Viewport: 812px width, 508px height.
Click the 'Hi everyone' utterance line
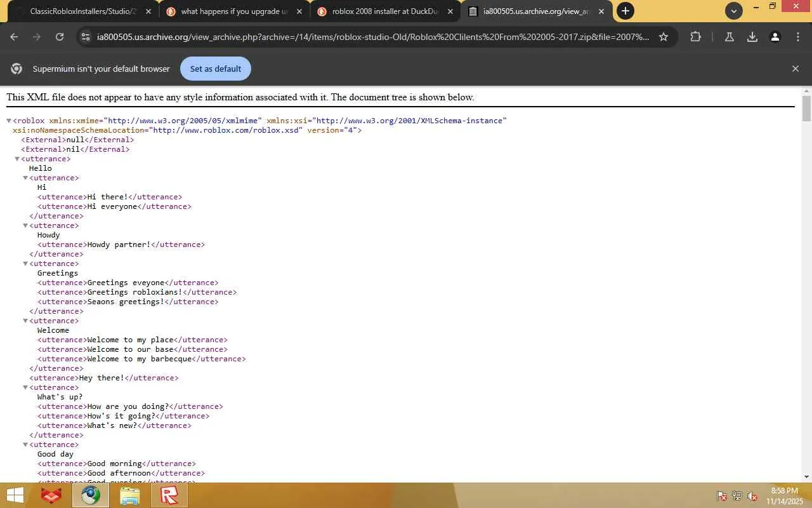click(x=114, y=206)
